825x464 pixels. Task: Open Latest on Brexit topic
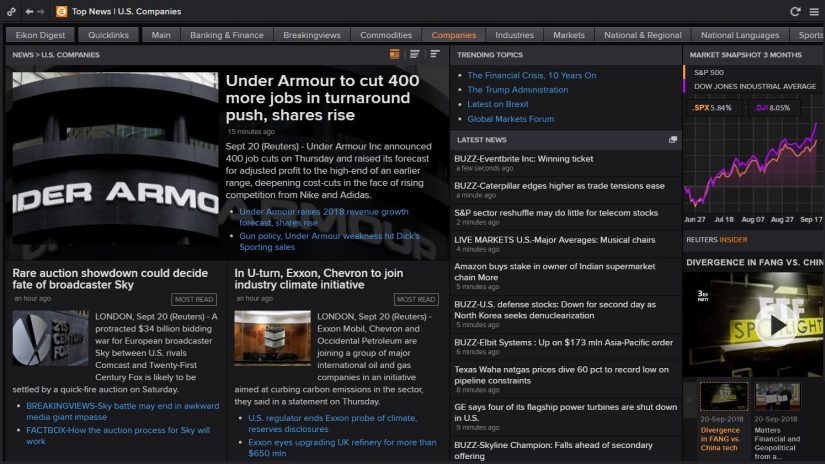tap(498, 104)
